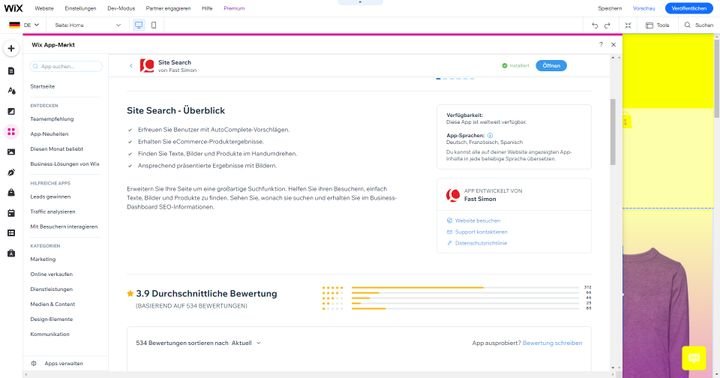Open Kommunikation category
Image resolution: width=720 pixels, height=378 pixels.
pyautogui.click(x=50, y=334)
